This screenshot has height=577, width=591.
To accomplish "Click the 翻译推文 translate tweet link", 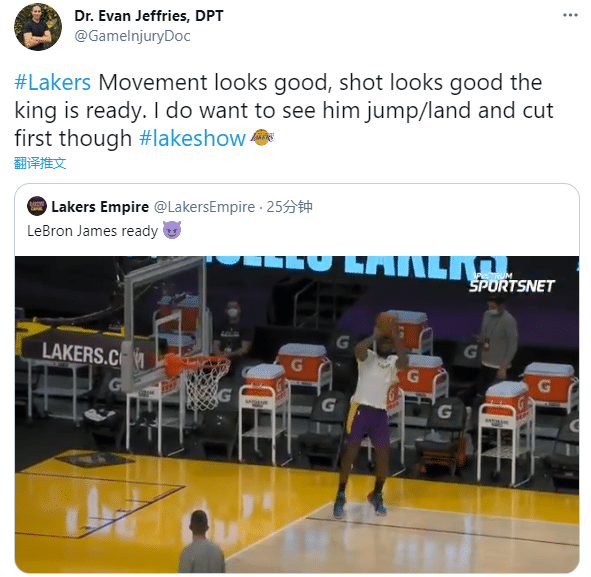I will pyautogui.click(x=40, y=163).
